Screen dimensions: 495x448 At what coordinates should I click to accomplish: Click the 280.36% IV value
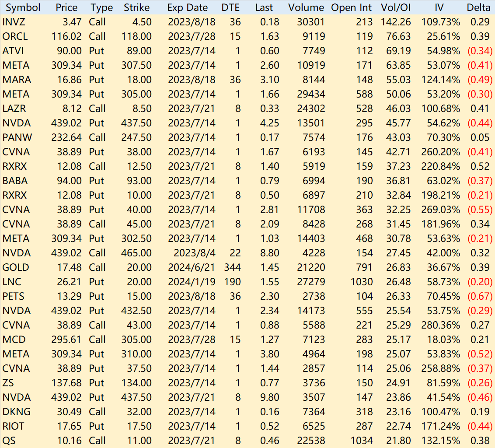[x=441, y=325]
